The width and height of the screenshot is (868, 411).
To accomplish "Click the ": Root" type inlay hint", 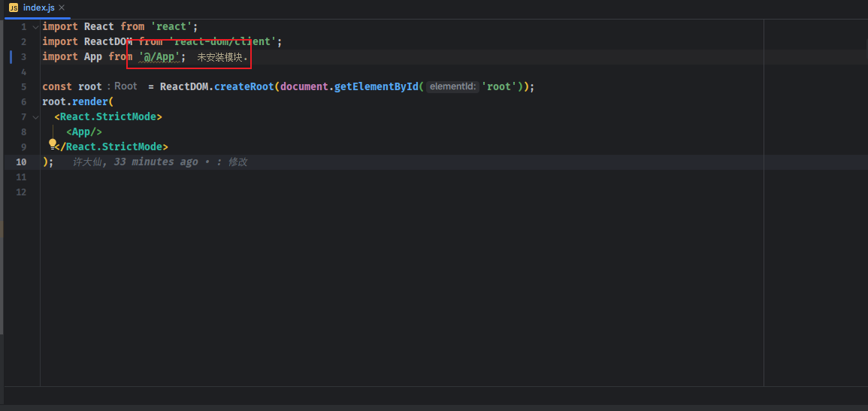I will (122, 86).
